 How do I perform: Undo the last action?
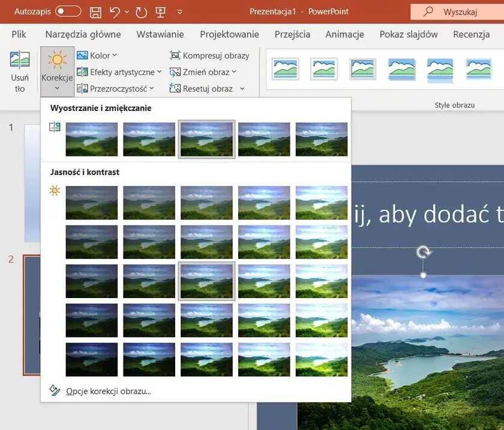tap(115, 11)
